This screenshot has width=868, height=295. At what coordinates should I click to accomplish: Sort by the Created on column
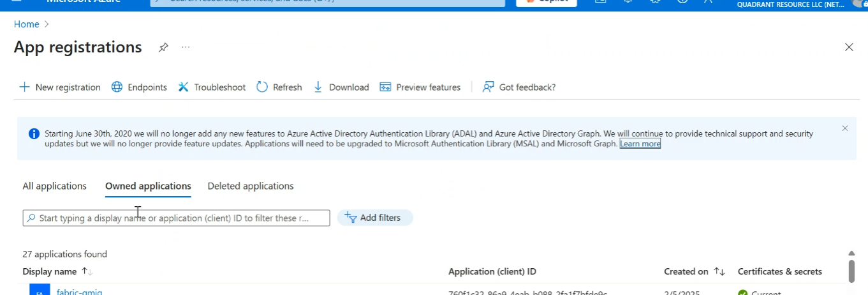[x=694, y=271]
